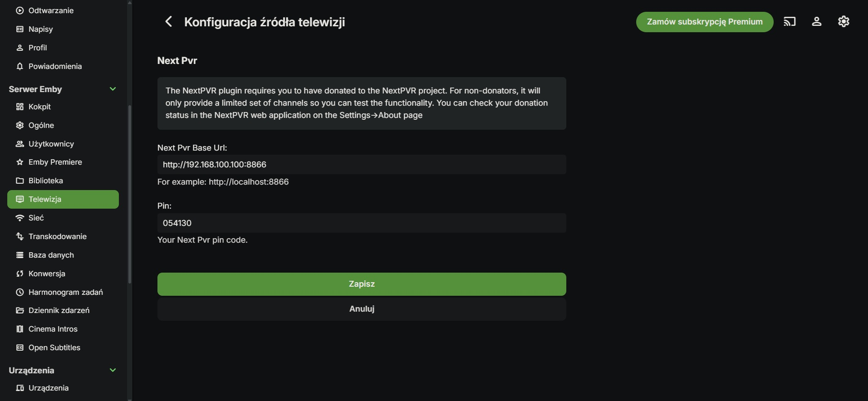868x401 pixels.
Task: Click the Next Pvr Base Url field
Action: [361, 165]
